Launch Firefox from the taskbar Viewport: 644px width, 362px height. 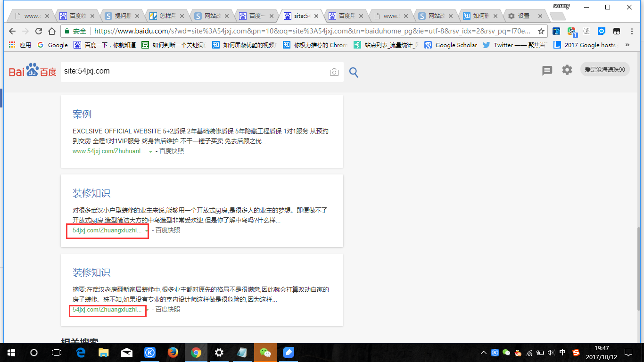(x=173, y=352)
